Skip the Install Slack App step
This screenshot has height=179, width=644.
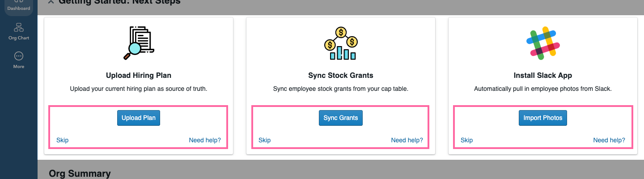coord(467,140)
